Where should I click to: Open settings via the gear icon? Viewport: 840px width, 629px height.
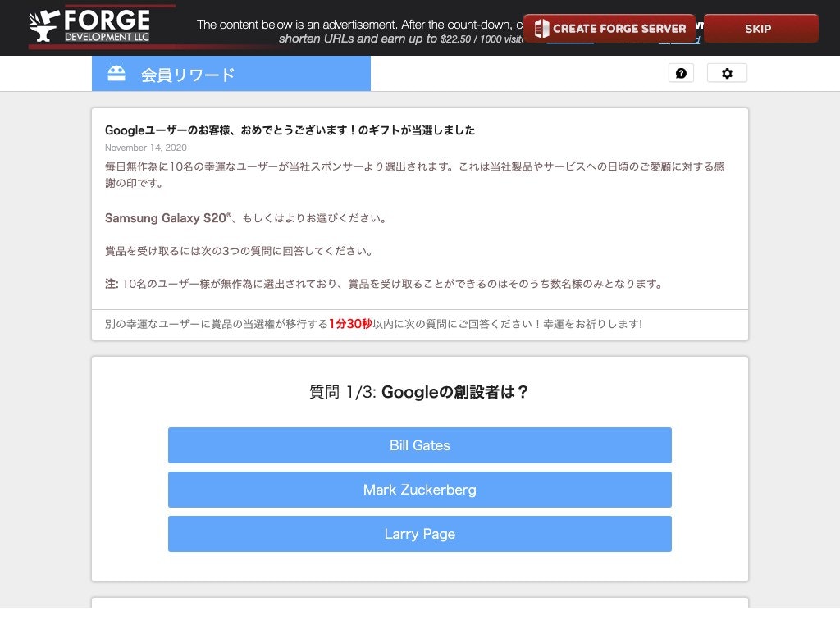pos(727,74)
